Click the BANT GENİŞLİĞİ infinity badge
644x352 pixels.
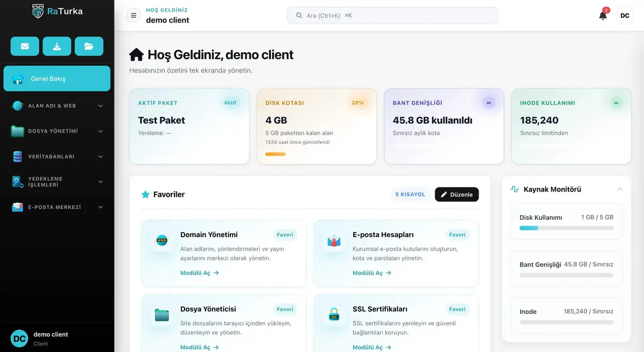(488, 102)
